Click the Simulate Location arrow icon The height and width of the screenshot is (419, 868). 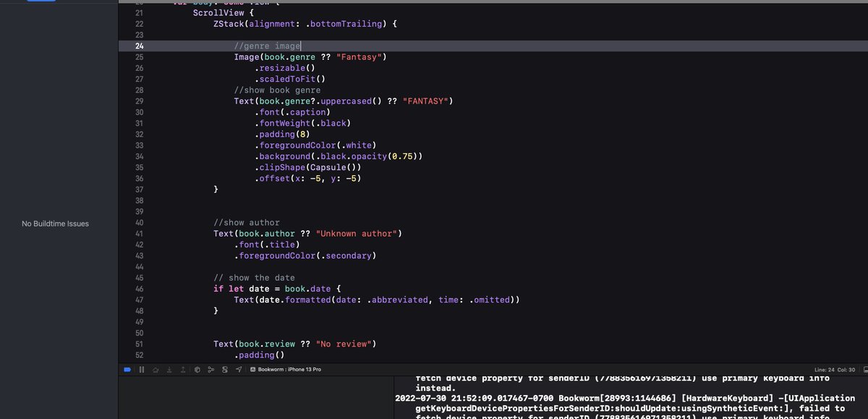pos(239,370)
